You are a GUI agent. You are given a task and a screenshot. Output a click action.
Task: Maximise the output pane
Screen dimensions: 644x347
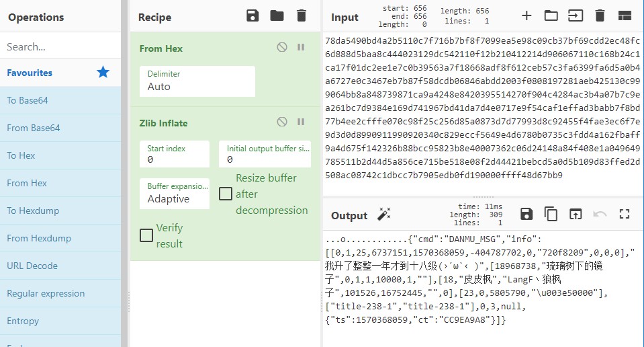[x=625, y=215]
